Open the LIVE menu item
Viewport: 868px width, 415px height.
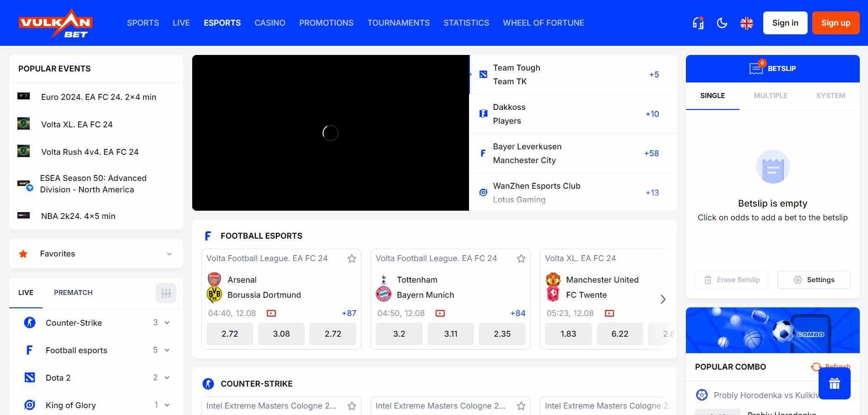[x=181, y=23]
